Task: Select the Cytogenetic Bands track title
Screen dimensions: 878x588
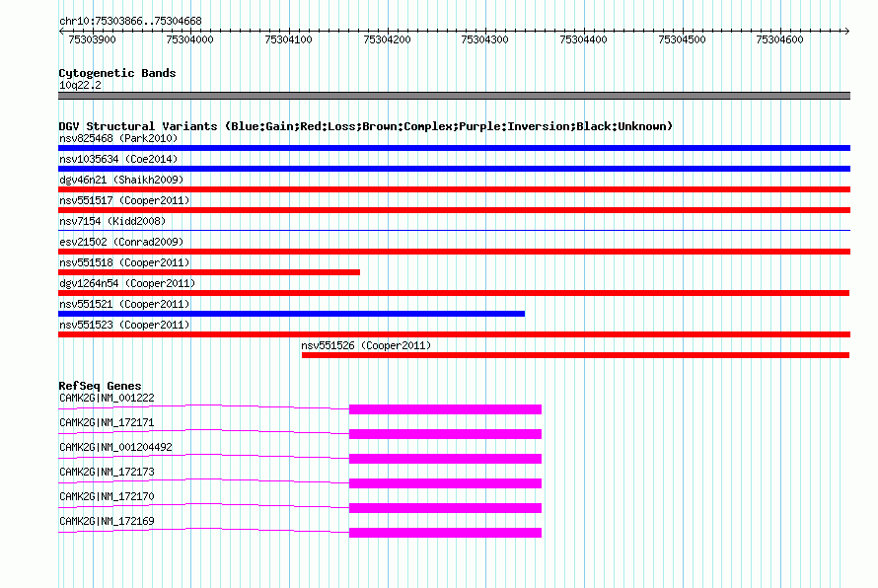Action: click(117, 73)
